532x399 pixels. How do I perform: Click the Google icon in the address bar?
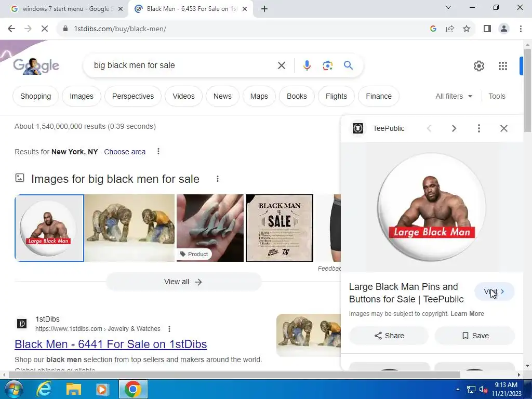433,29
